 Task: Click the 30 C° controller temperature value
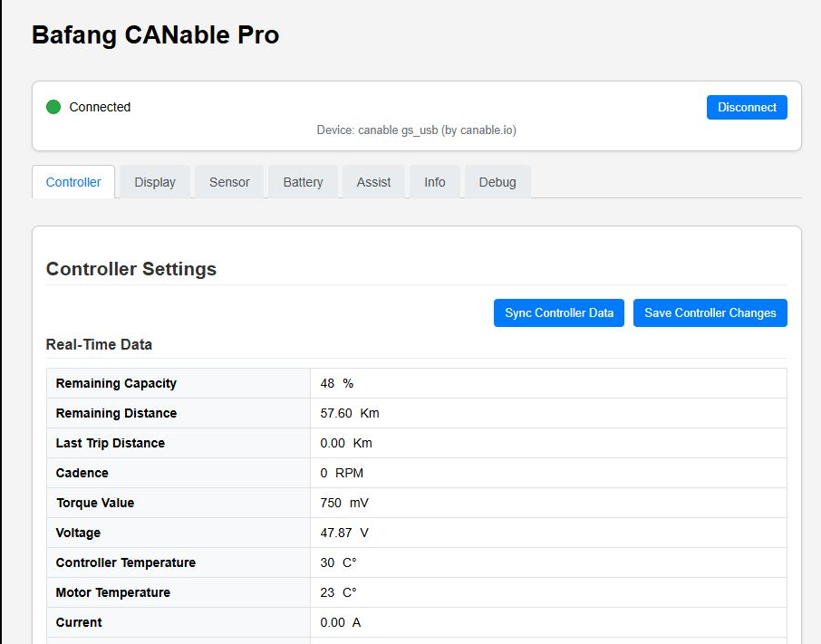tap(338, 562)
